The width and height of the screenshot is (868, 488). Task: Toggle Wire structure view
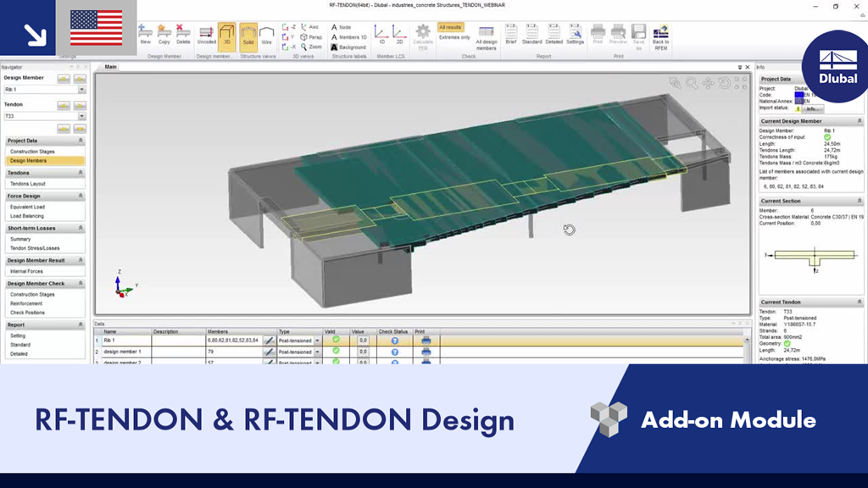(x=267, y=36)
